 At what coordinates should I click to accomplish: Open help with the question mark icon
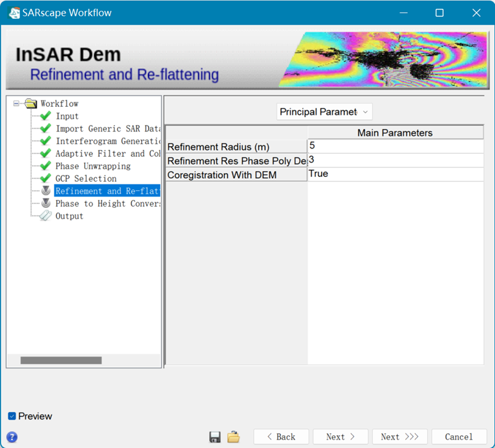click(12, 437)
